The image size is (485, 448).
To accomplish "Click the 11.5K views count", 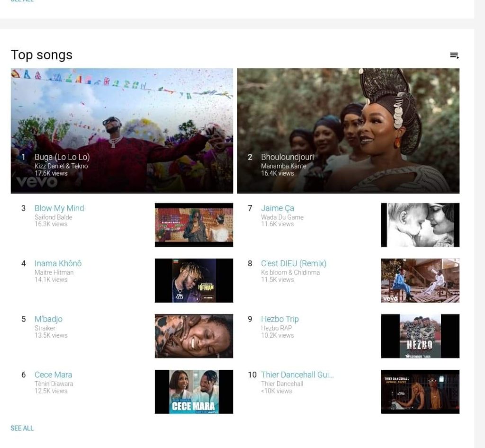I will [x=277, y=279].
